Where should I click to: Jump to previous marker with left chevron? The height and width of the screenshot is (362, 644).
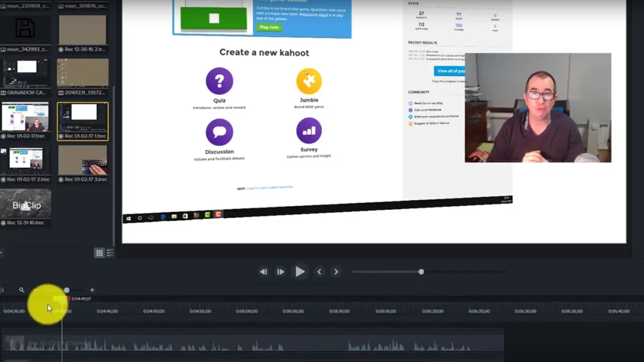click(319, 271)
